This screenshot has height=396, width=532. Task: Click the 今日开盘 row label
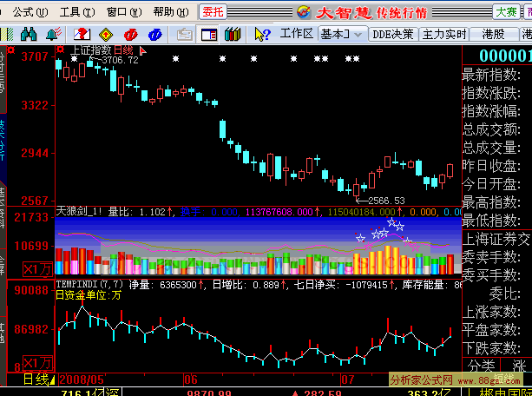[x=491, y=184]
